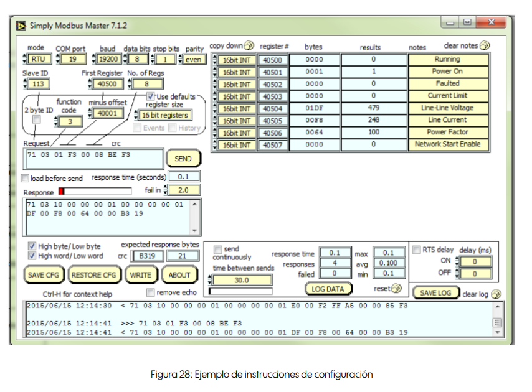
Task: Enable load before send checkbox
Action: (25, 178)
